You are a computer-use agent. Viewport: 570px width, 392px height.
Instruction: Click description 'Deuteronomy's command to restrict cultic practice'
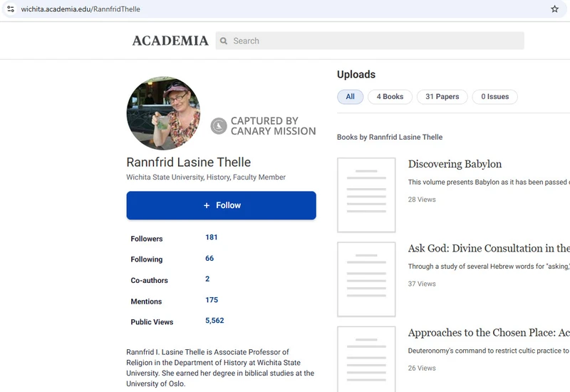coord(489,351)
